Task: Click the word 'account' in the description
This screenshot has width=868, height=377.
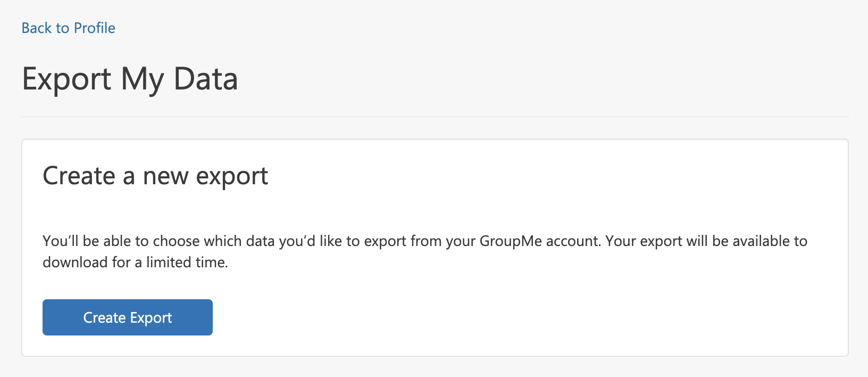Action: click(573, 241)
